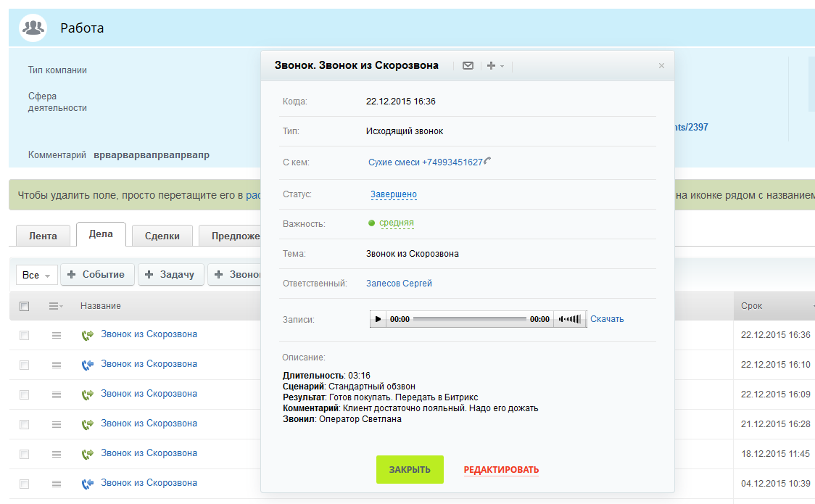This screenshot has height=504, width=815.
Task: Check the select-all checkbox in table header
Action: 24,306
